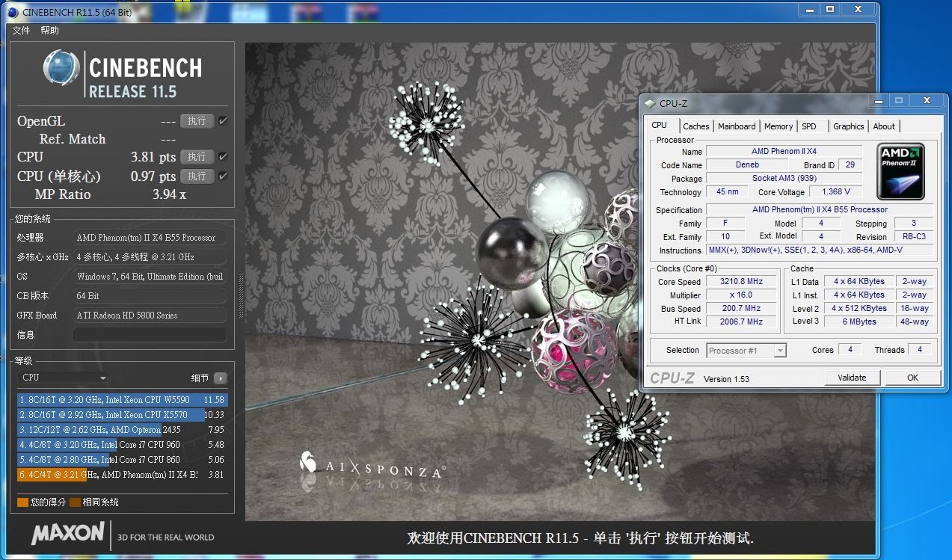Click the Brand ID value 29
This screenshot has height=560, width=952.
tap(850, 164)
